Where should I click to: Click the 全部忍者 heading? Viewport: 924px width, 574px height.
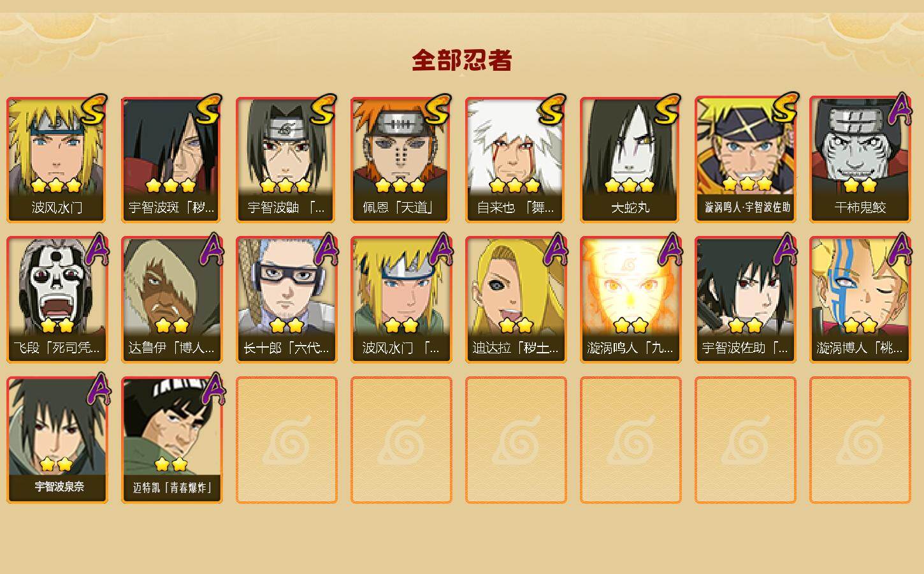pos(462,61)
